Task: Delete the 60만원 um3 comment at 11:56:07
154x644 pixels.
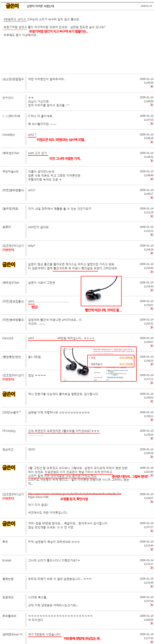Action: click(151, 346)
